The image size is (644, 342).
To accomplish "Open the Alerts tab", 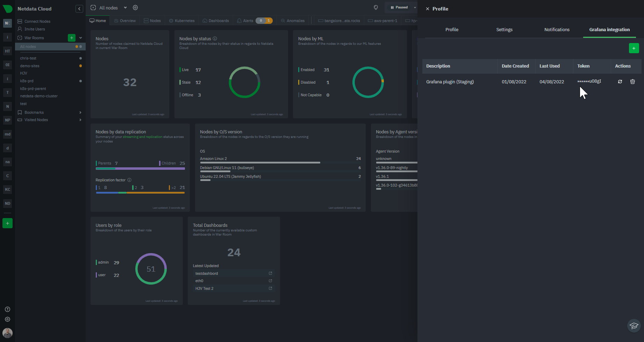I will coord(254,21).
